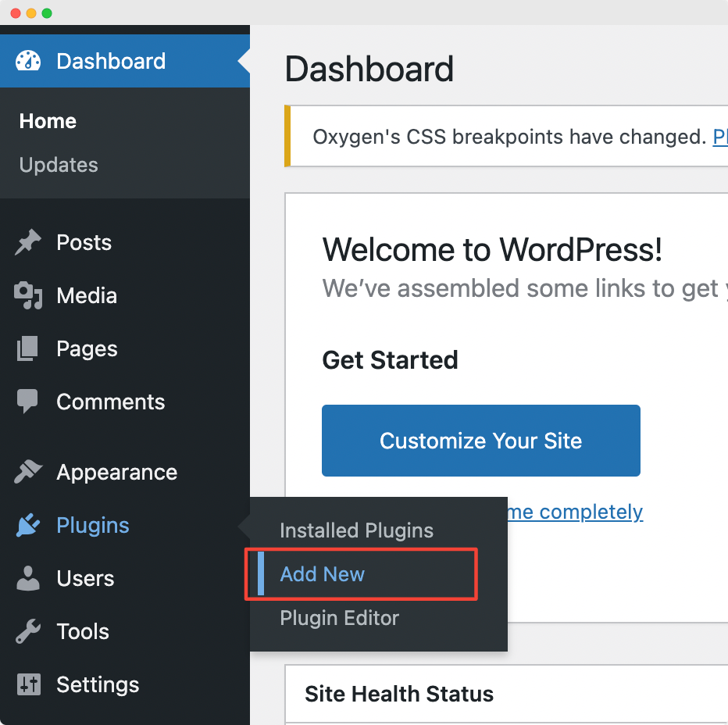
Task: Open Updates under Dashboard
Action: tap(59, 165)
